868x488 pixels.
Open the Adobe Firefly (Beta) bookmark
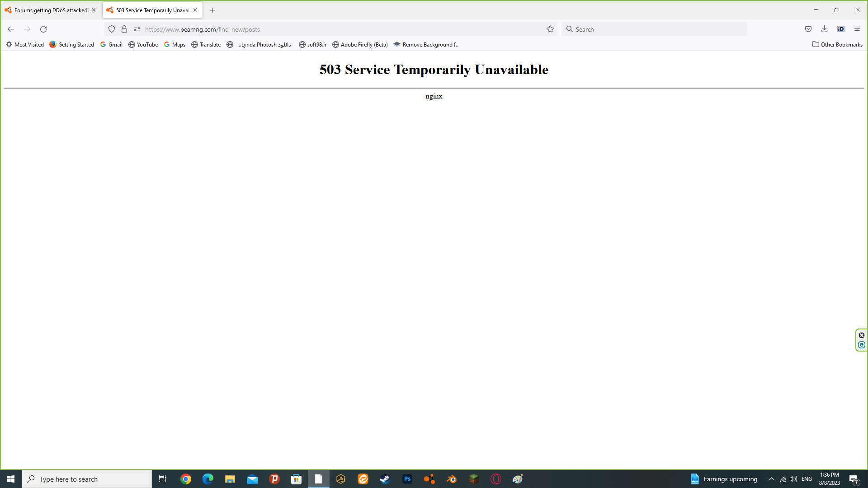(x=360, y=45)
